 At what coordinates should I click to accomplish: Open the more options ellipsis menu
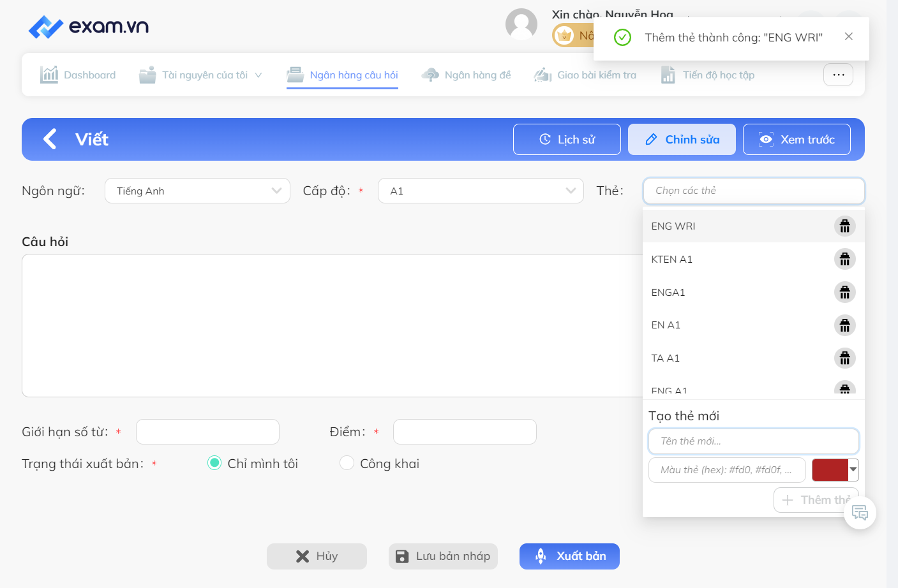click(x=838, y=75)
